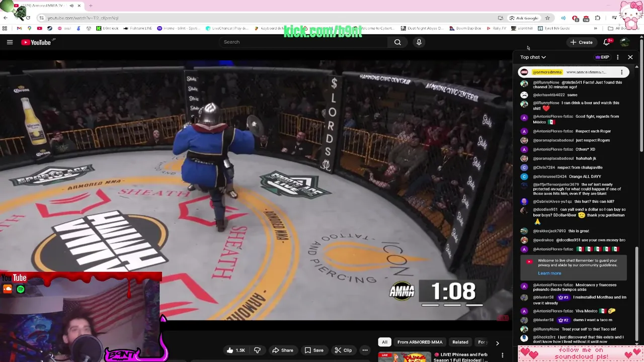Select the All chip

(384, 342)
